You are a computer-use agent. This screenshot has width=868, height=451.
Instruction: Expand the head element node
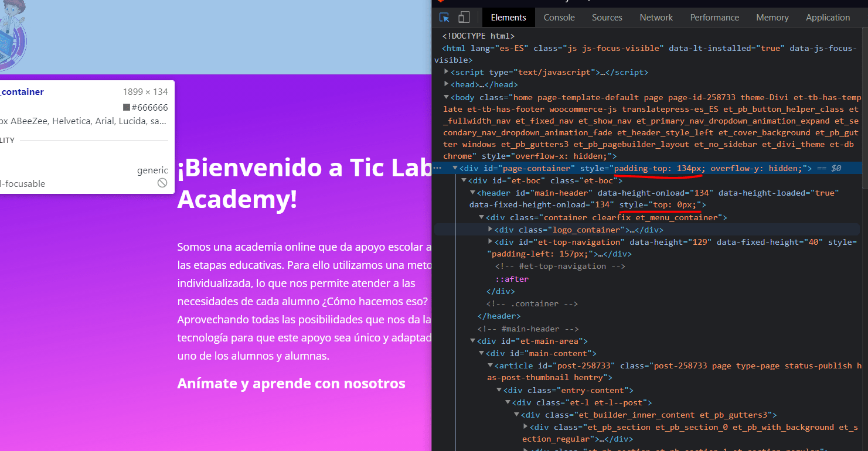(x=447, y=84)
